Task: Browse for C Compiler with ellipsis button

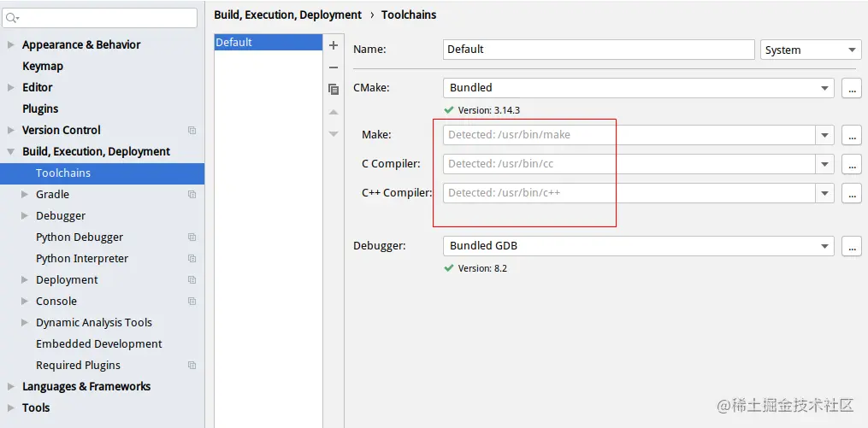Action: point(852,164)
